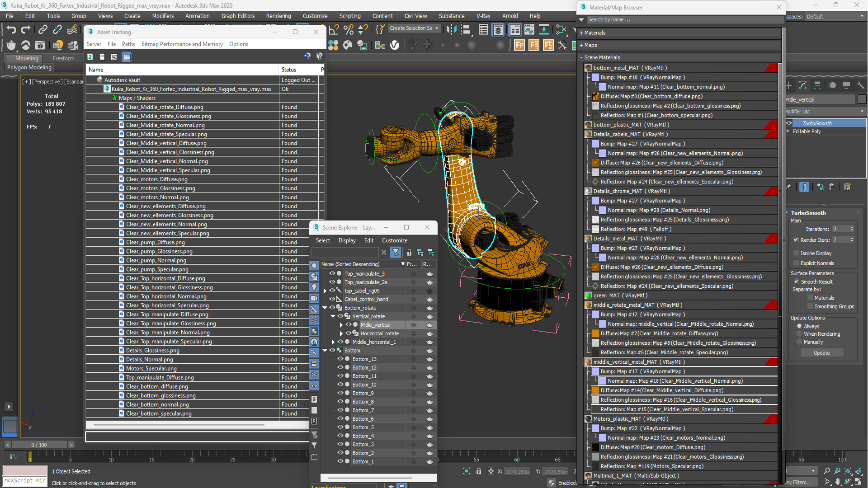868x488 pixels.
Task: Click the Remove modifier trash icon
Action: pos(831,187)
